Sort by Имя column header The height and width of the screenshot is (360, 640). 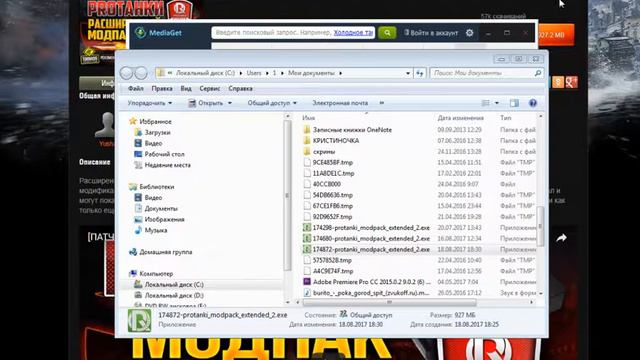pos(309,118)
